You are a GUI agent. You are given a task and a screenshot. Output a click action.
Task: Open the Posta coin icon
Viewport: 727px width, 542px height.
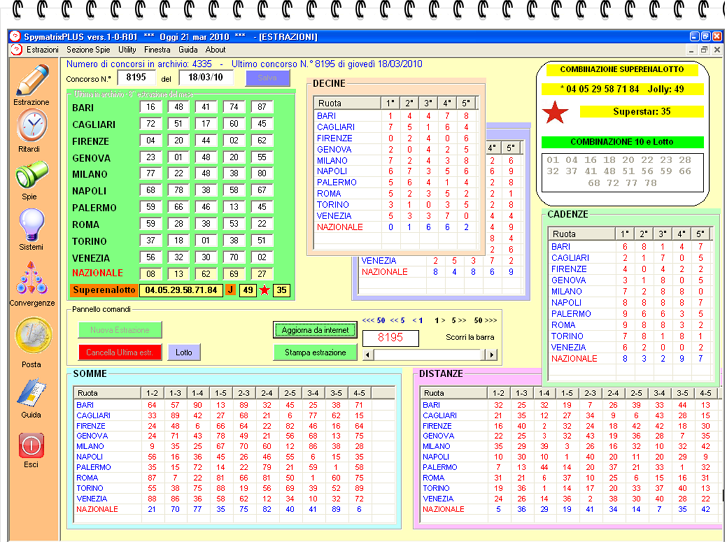coord(33,336)
